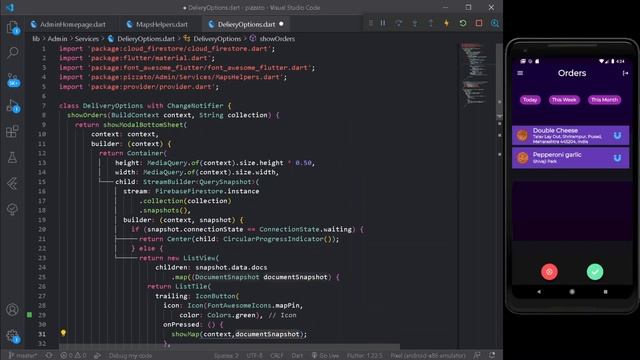Trigger Flutter Hot Reload lightning icon
The image size is (640, 360).
point(447,23)
